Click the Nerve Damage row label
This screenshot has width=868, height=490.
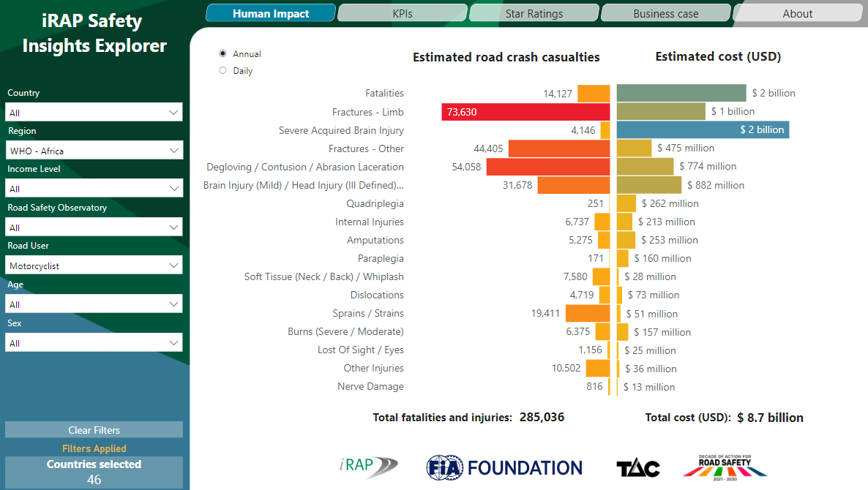(370, 386)
